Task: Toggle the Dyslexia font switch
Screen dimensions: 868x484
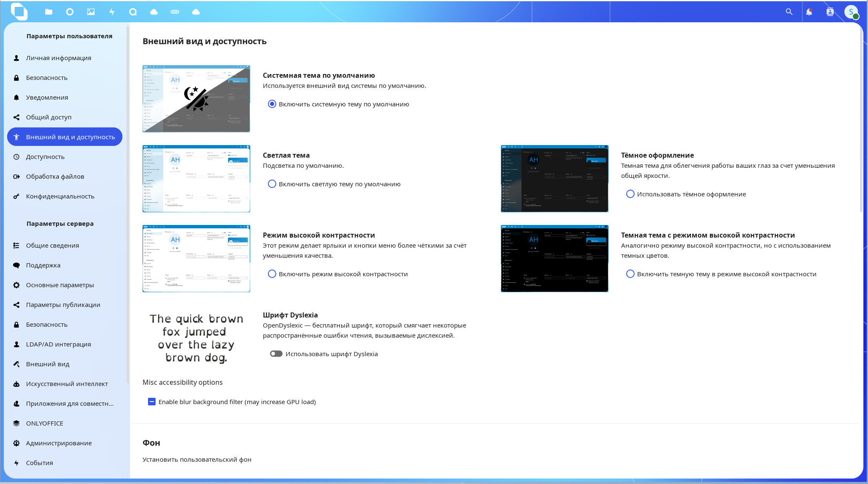Action: click(x=276, y=354)
